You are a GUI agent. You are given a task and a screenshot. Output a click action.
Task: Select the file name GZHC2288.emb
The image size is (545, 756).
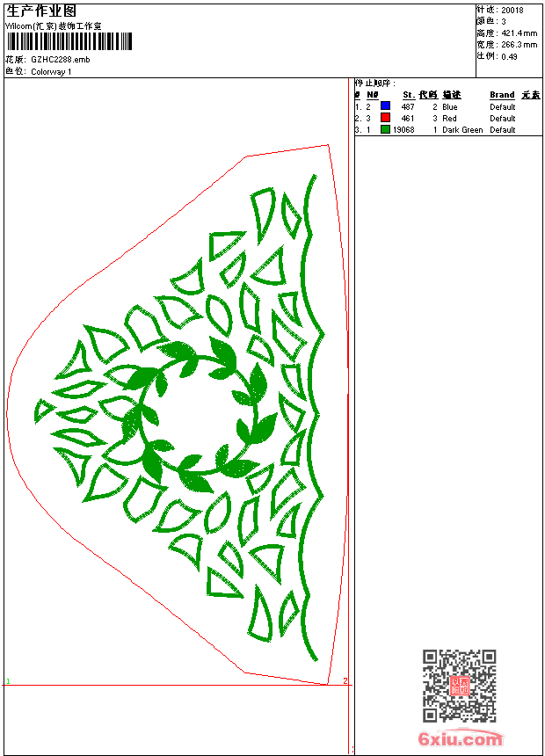pos(61,60)
